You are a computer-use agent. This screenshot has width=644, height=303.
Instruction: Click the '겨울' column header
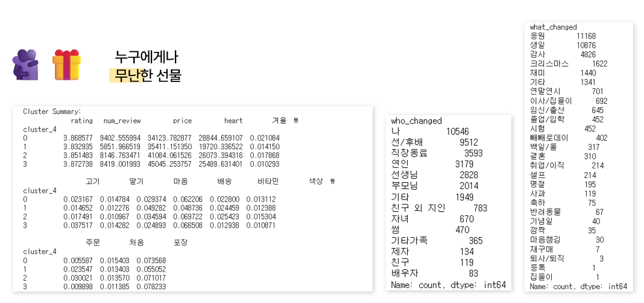(x=279, y=121)
